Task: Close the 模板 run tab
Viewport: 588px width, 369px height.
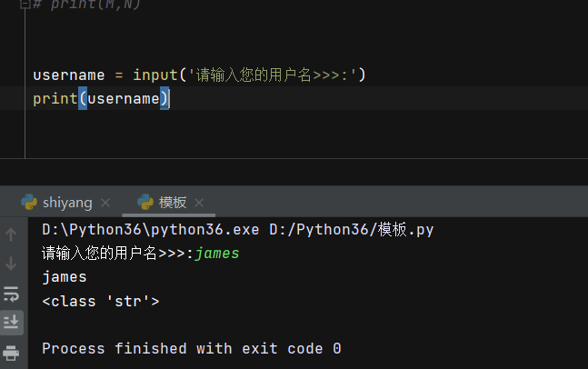Action: pyautogui.click(x=199, y=203)
